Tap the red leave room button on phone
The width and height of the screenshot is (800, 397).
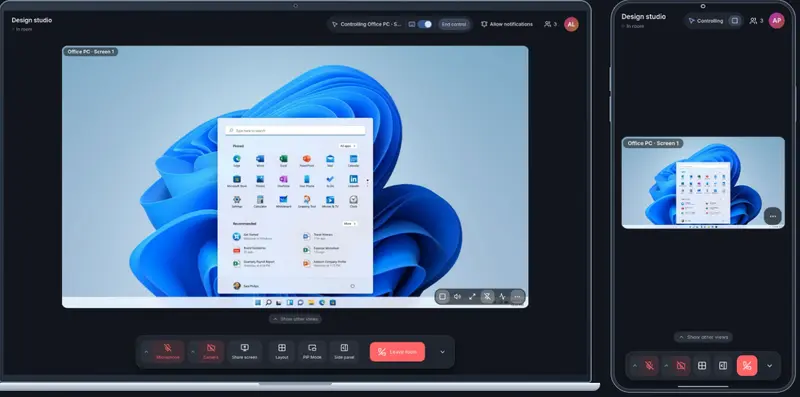[747, 366]
